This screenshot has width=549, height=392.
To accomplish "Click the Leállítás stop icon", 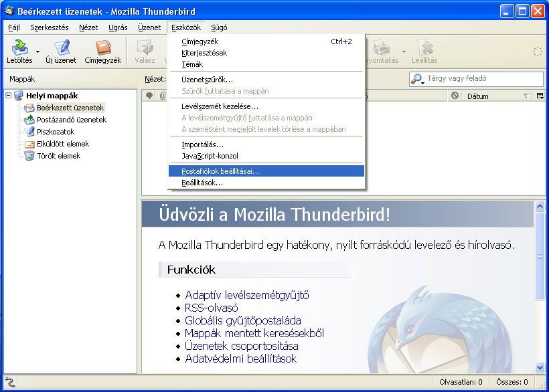I will coord(424,47).
